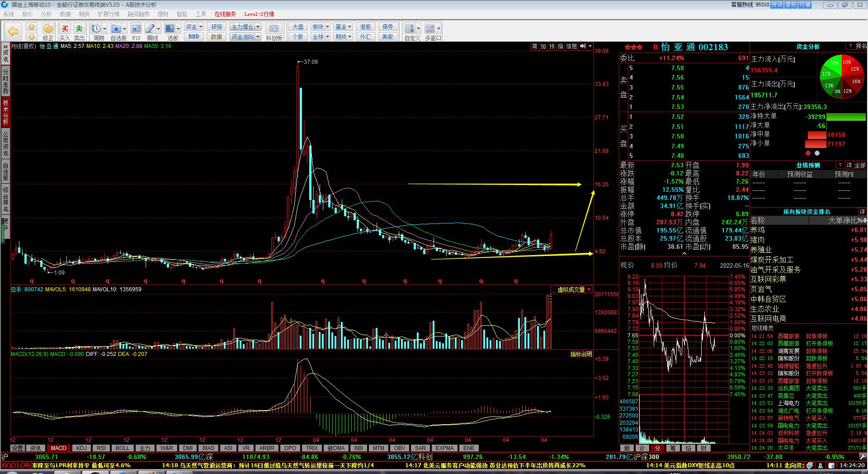
Task: Expand the 画线 dropdown arrow
Action: (159, 28)
